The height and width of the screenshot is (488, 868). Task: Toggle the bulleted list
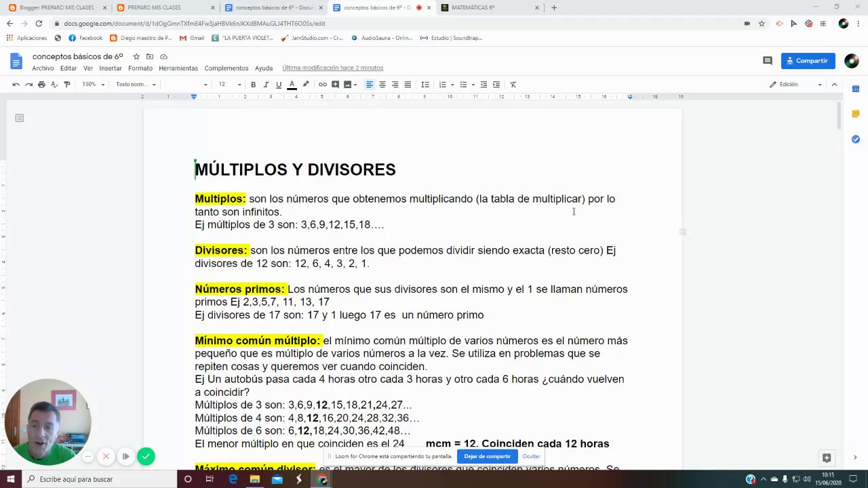click(463, 85)
